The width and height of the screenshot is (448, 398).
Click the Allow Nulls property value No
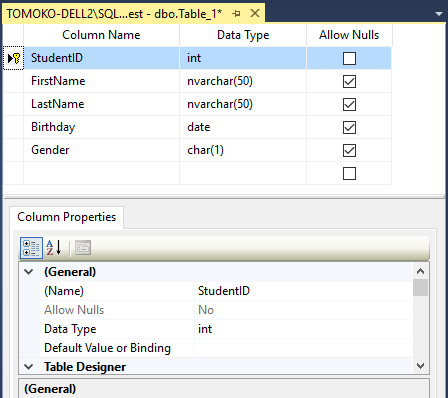(x=303, y=310)
